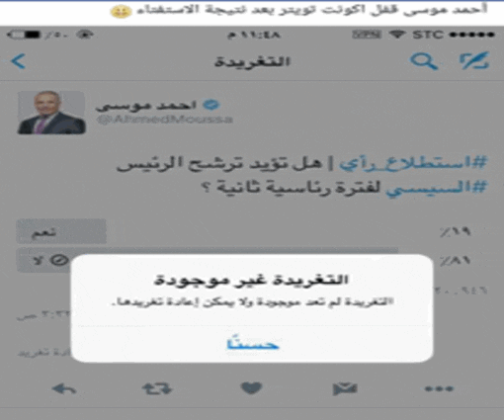
Task: Open the three-dot more options icon
Action: click(439, 389)
